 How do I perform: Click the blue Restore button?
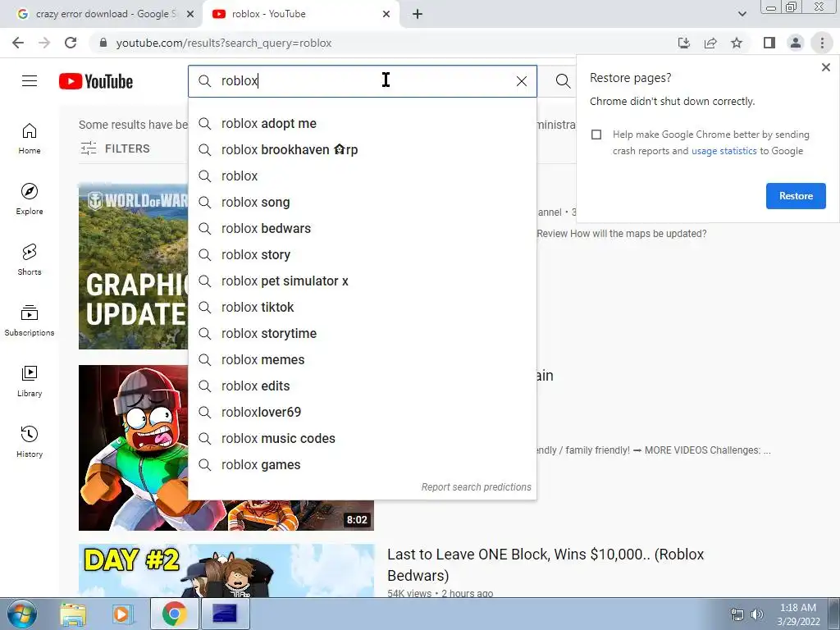click(x=796, y=196)
